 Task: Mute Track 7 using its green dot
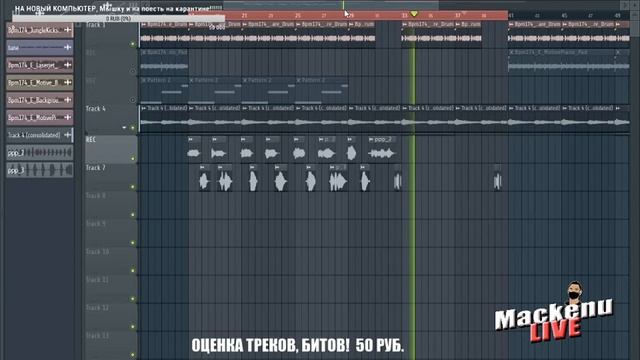point(133,187)
